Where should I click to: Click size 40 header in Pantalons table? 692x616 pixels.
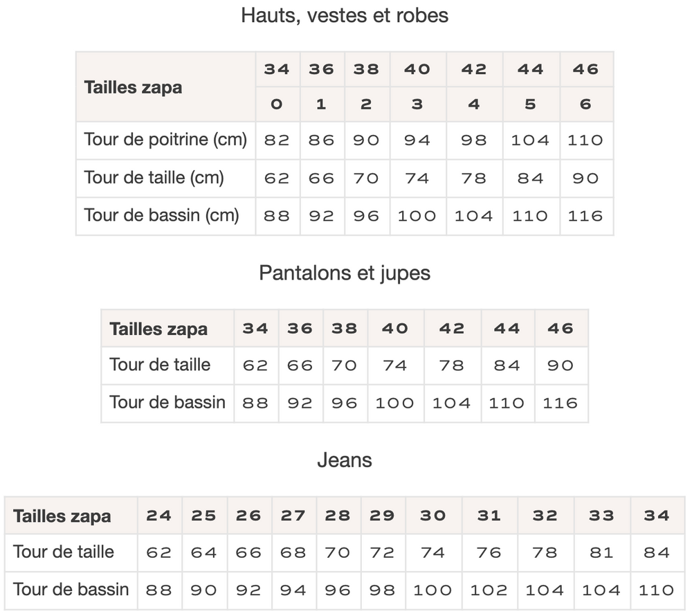395,328
